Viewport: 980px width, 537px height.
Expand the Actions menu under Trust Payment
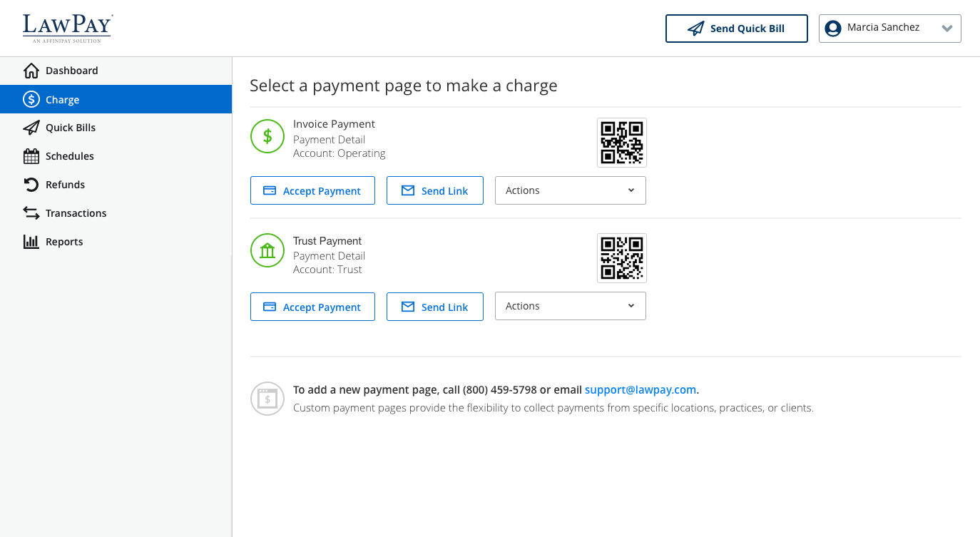tap(570, 306)
